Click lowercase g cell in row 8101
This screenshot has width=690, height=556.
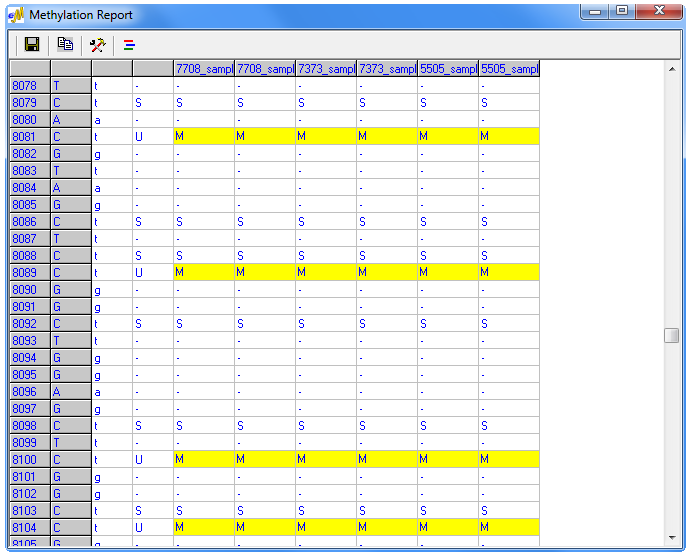pos(112,476)
